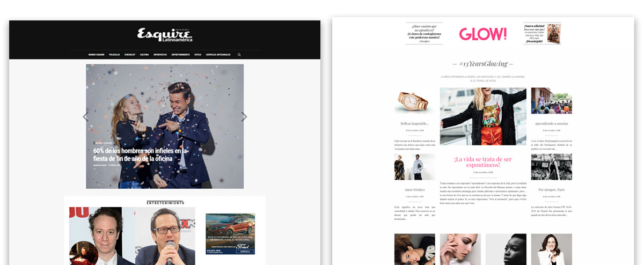Image resolution: width=644 pixels, height=265 pixels.
Task: Click the #13YearsGlowing heading
Action: (x=483, y=64)
